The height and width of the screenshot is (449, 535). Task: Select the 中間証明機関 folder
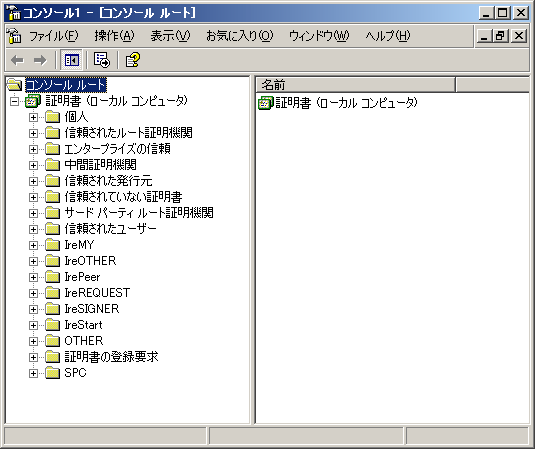tap(100, 165)
